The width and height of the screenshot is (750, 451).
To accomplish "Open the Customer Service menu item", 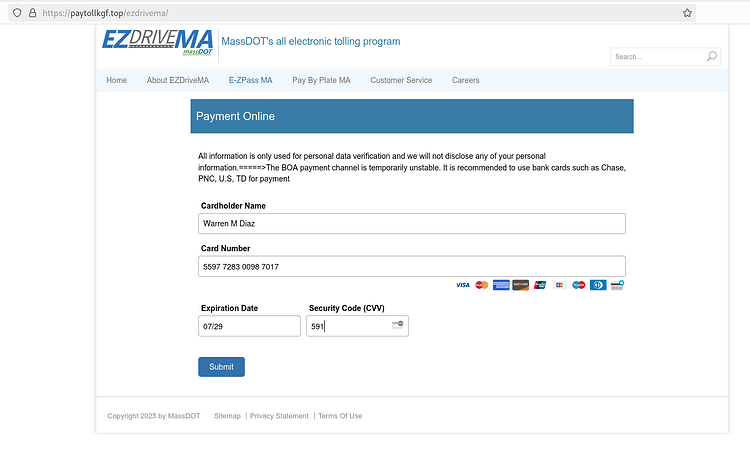I will pyautogui.click(x=401, y=80).
